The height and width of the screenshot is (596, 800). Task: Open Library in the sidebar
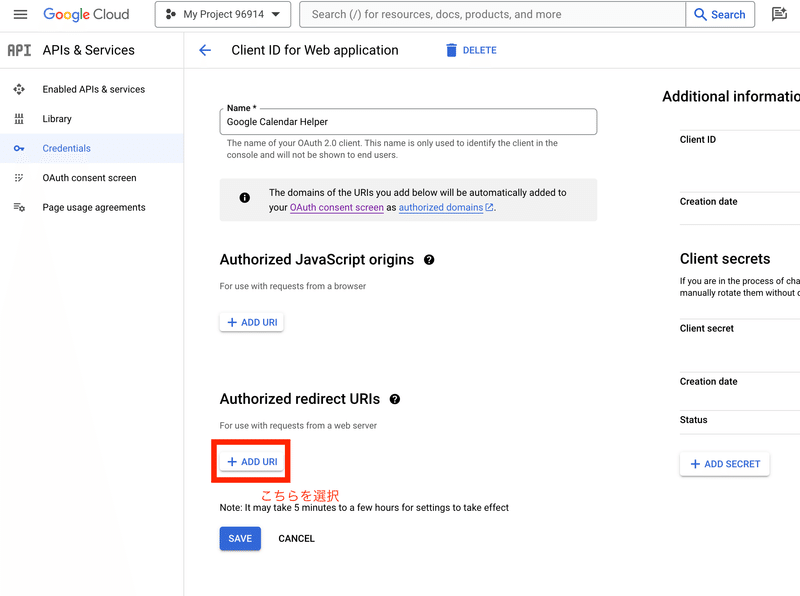(57, 119)
